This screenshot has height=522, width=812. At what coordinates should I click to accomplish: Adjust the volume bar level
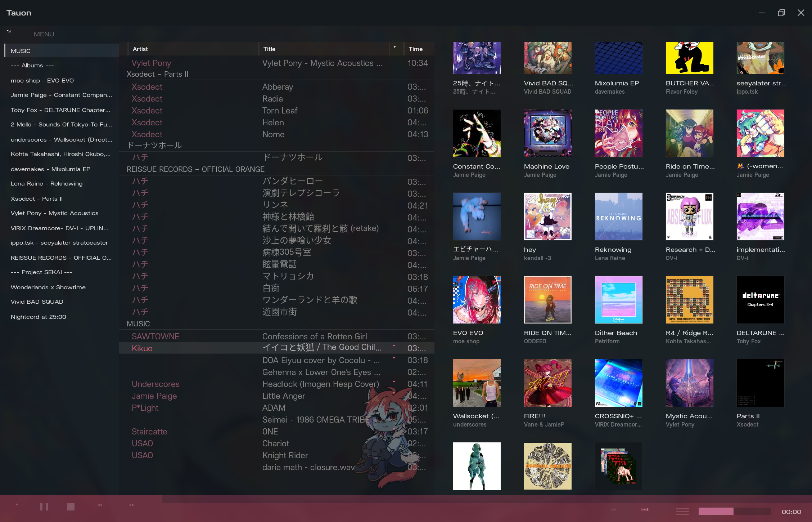(735, 511)
